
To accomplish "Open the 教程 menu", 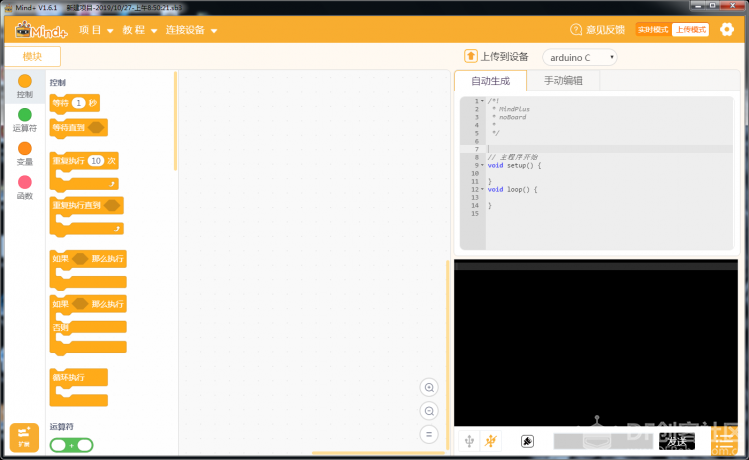I will [x=139, y=30].
